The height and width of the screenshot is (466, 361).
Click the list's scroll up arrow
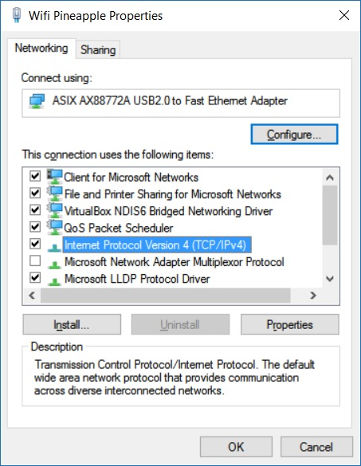[330, 177]
